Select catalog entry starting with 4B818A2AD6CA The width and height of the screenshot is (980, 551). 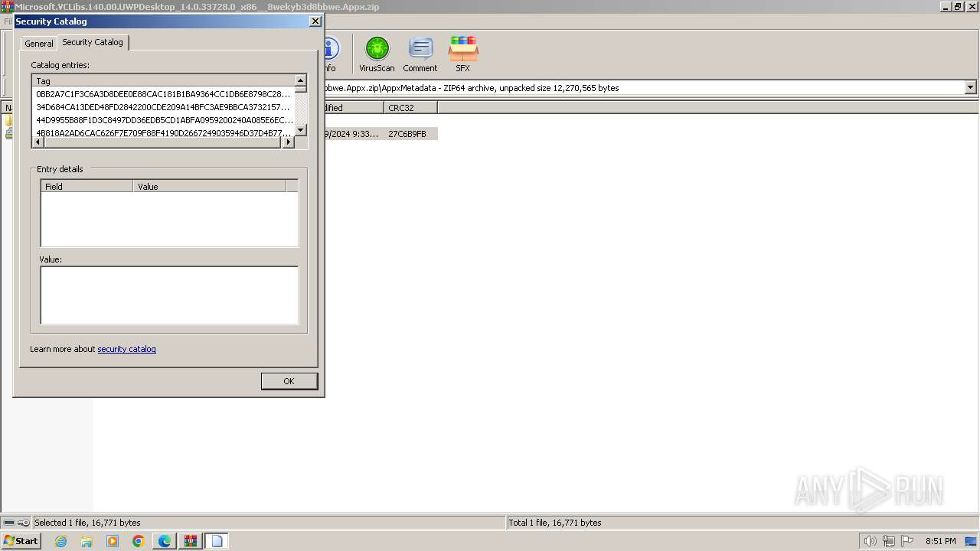(163, 132)
